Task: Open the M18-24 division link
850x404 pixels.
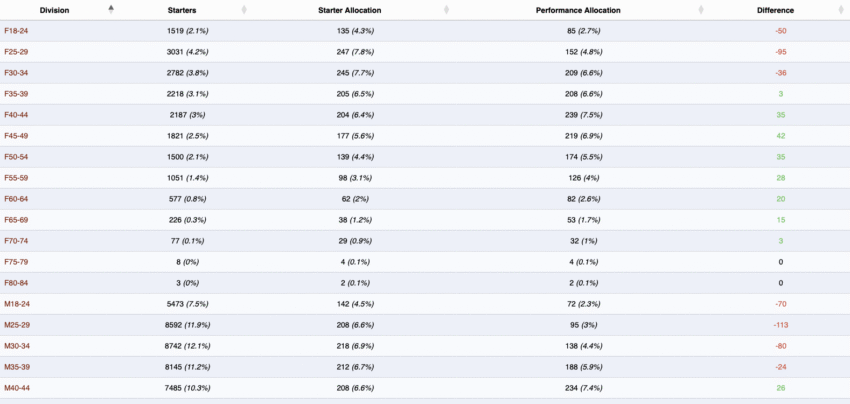Action: [16, 304]
